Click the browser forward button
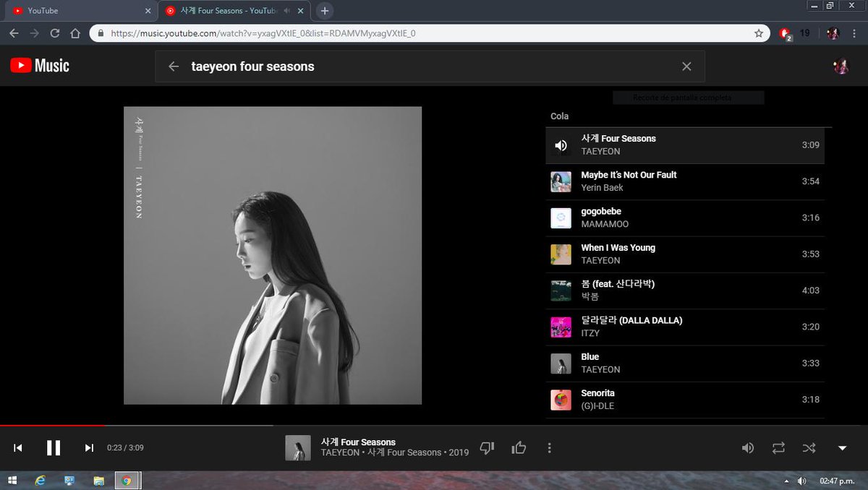 point(34,33)
